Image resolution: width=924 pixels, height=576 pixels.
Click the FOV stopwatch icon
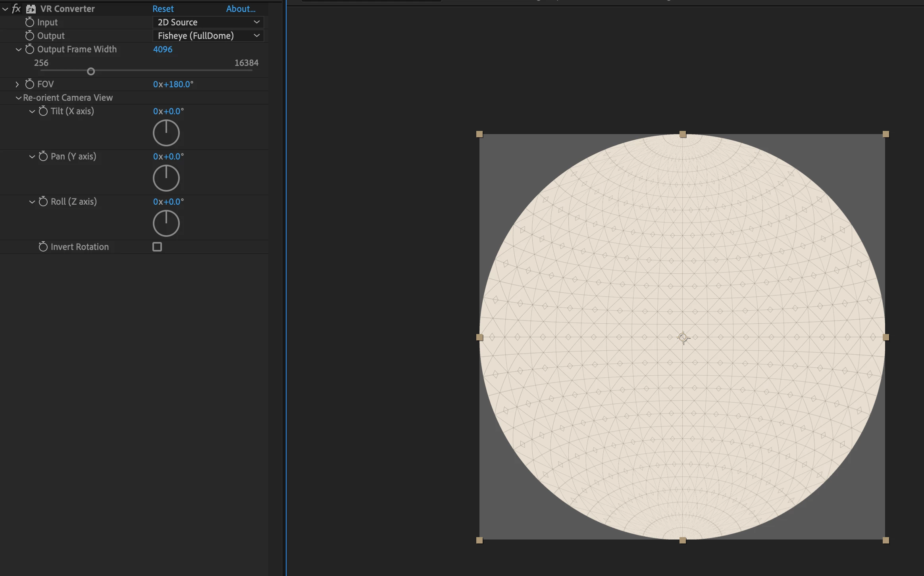[30, 84]
